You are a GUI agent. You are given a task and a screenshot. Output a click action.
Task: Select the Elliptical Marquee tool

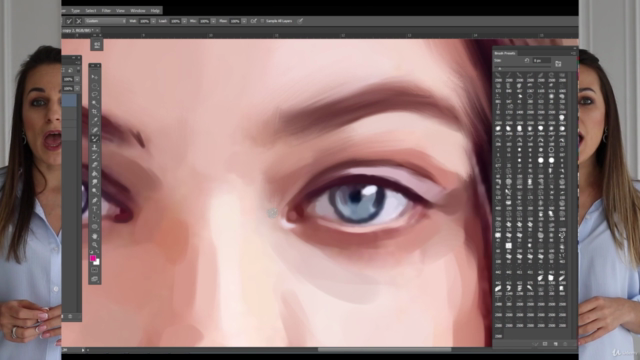tap(95, 86)
